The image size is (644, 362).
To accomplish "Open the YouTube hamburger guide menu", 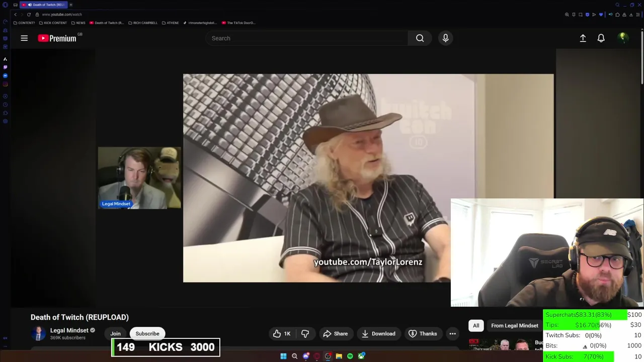I will (24, 38).
